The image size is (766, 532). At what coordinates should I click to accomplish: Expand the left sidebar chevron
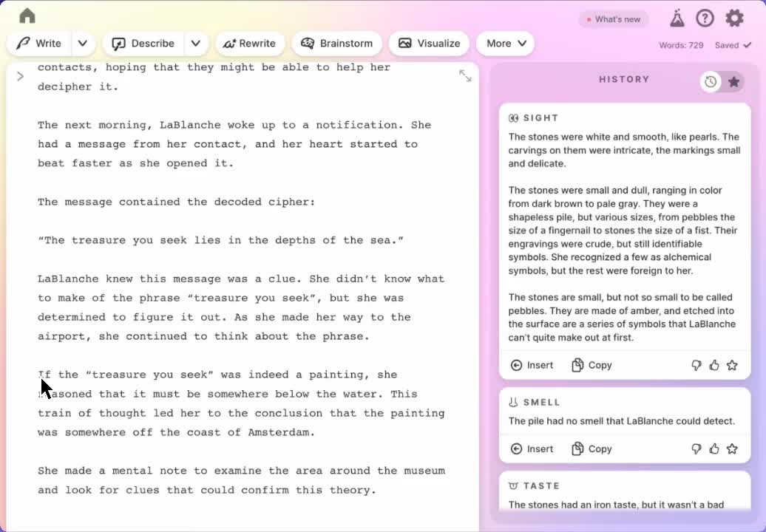coord(20,76)
